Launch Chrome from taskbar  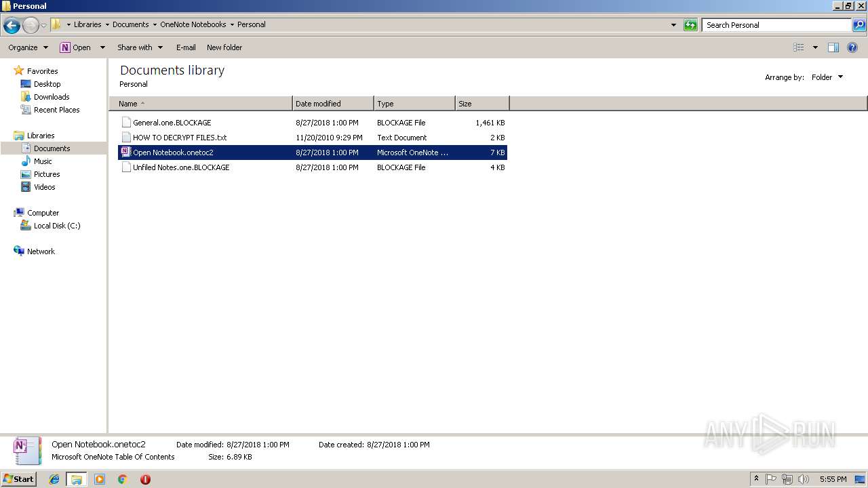[x=123, y=479]
